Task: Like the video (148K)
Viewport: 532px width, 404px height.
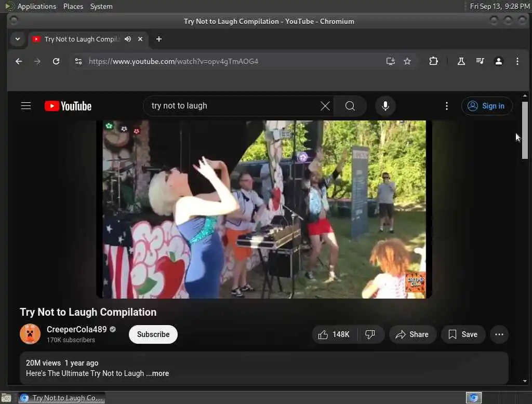Action: click(x=334, y=334)
